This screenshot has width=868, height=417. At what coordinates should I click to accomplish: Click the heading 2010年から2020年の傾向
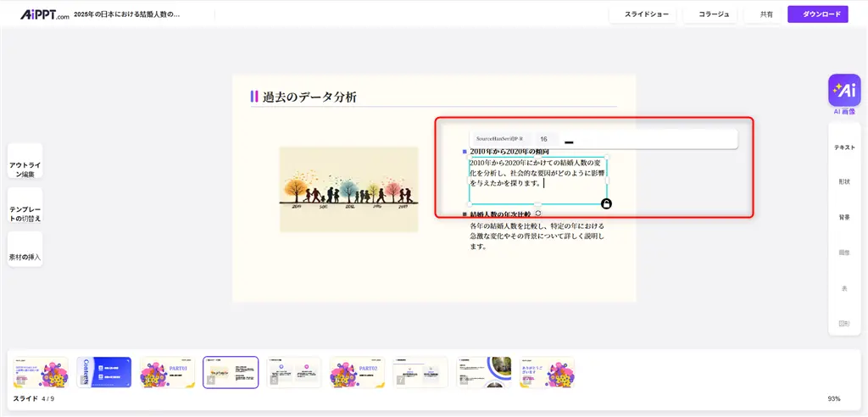(509, 151)
